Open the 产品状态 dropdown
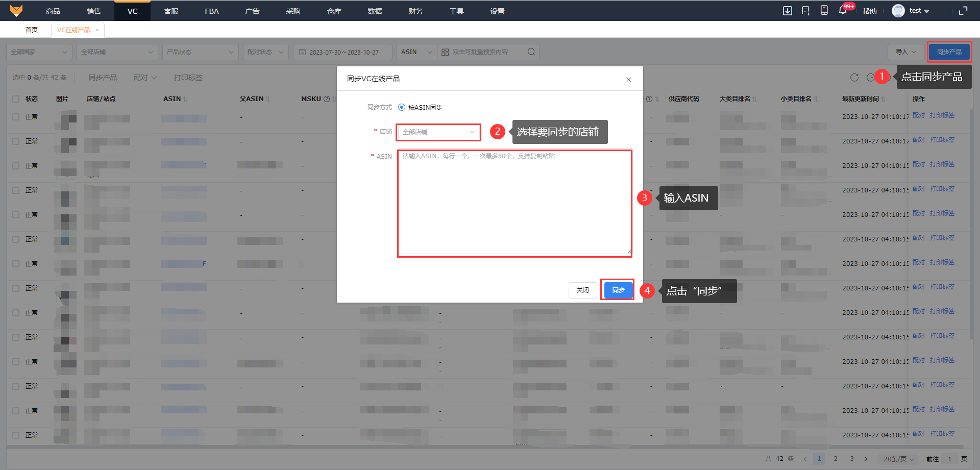The image size is (980, 470). [x=200, y=52]
